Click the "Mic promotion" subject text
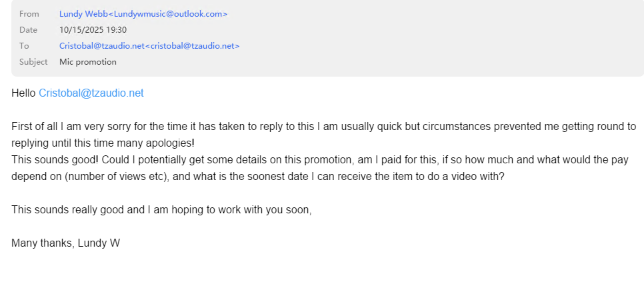This screenshot has width=644, height=294. [x=88, y=62]
